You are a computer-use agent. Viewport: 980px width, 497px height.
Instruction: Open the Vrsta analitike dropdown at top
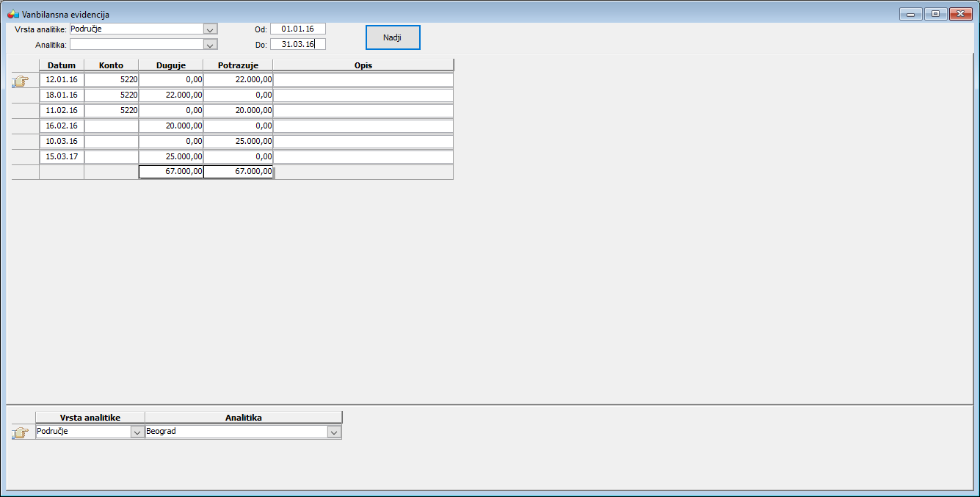pyautogui.click(x=210, y=29)
